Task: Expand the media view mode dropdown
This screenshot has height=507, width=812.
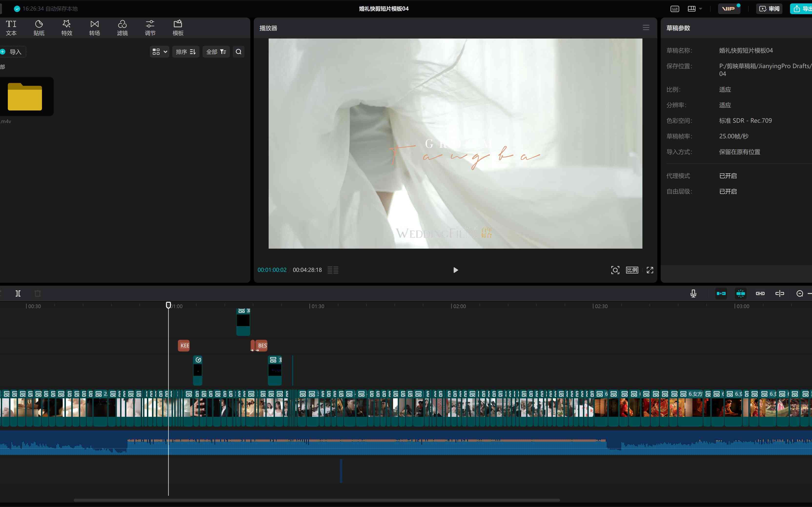Action: pyautogui.click(x=159, y=52)
